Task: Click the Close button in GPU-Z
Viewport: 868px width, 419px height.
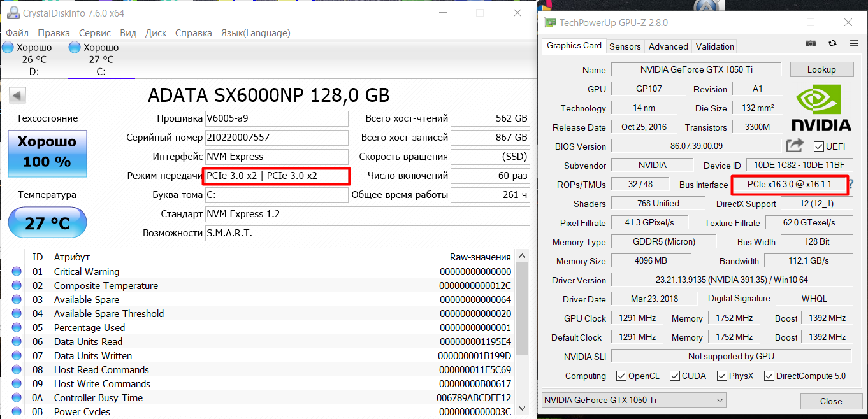Action: coord(831,401)
